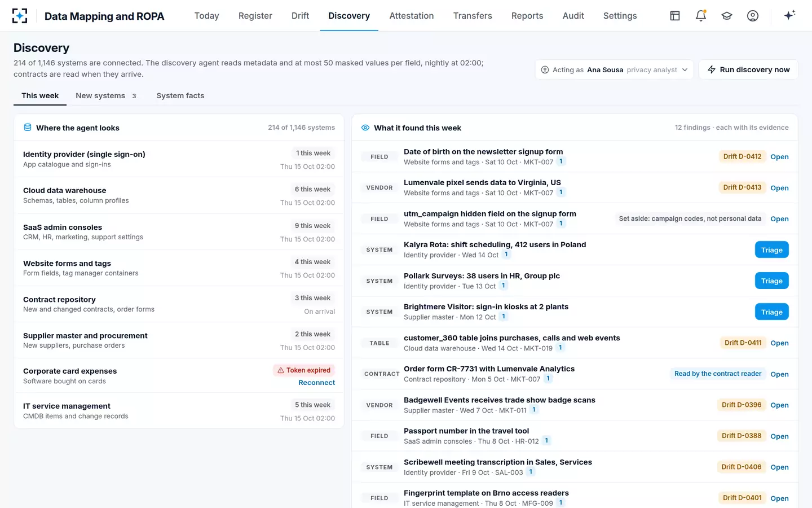812x508 pixels.
Task: Select the Identity provider (single sign-on) row
Action: click(x=179, y=159)
